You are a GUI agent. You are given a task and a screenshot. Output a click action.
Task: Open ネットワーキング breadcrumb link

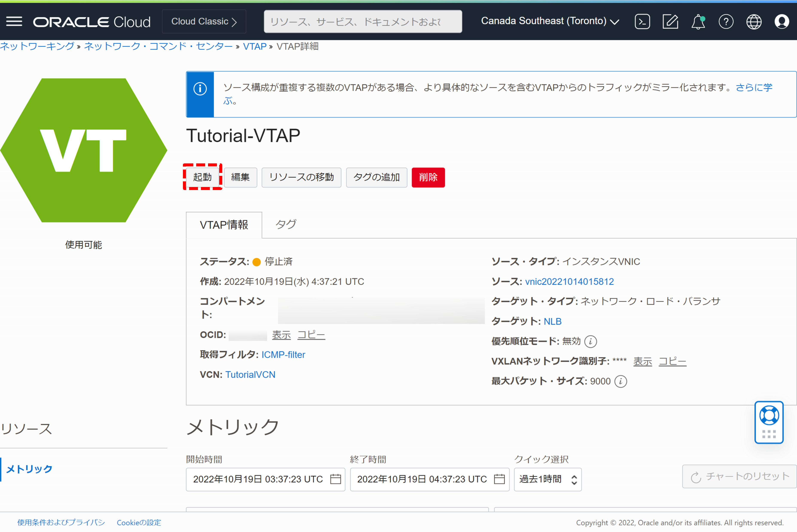click(37, 46)
